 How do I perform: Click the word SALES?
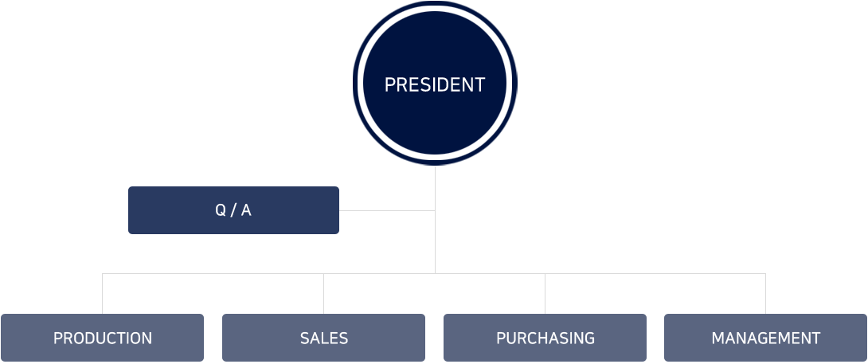click(324, 338)
